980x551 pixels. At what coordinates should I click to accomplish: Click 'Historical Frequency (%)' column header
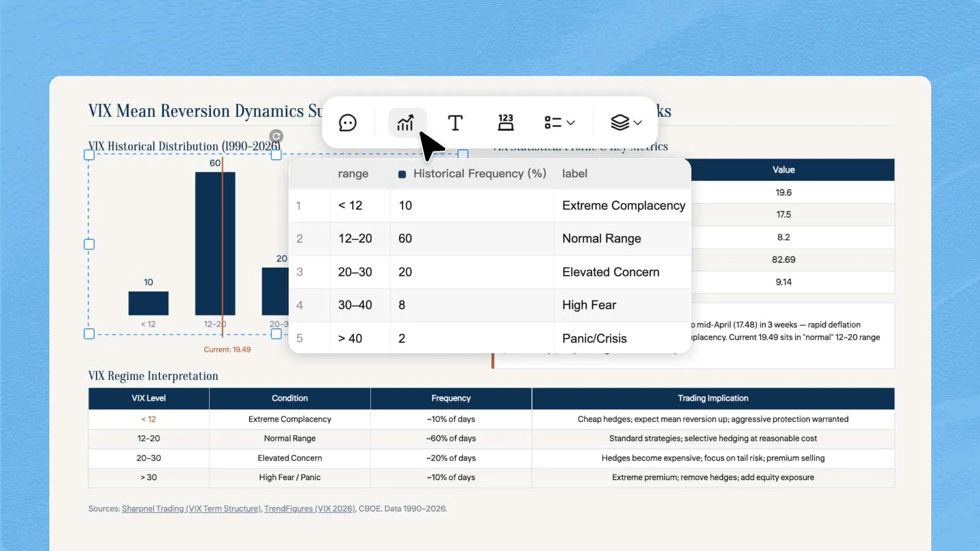tap(480, 173)
